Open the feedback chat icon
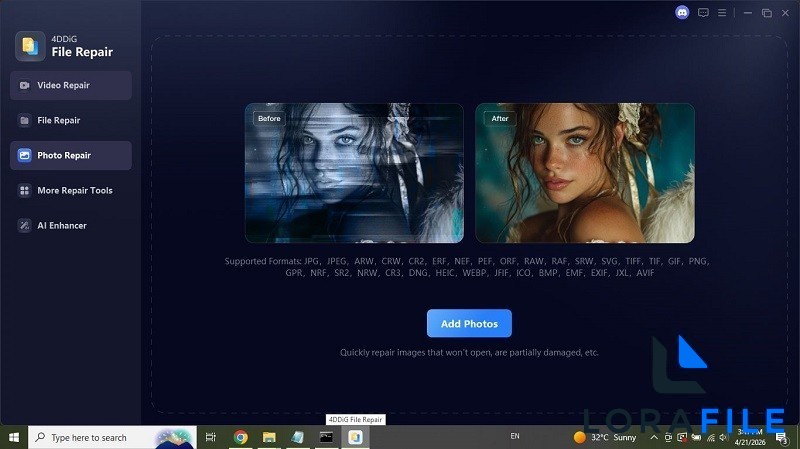This screenshot has height=449, width=800. click(703, 13)
